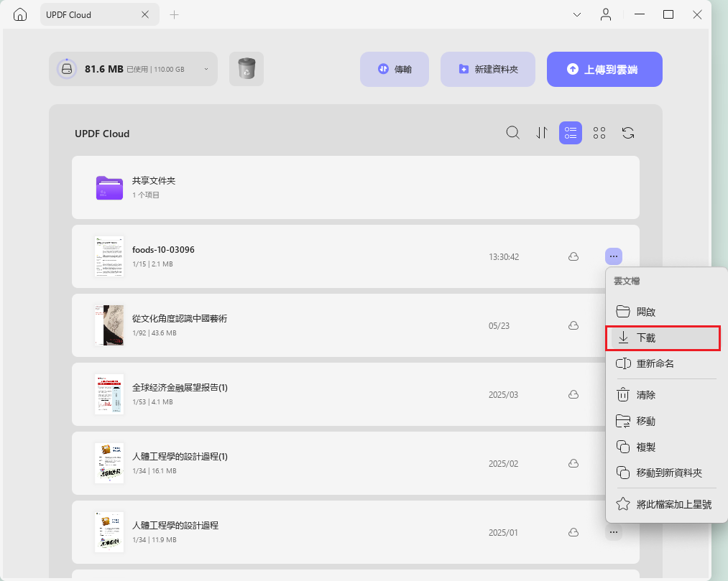Click cloud status icon for foods-10-03096
The image size is (728, 581).
pos(573,256)
